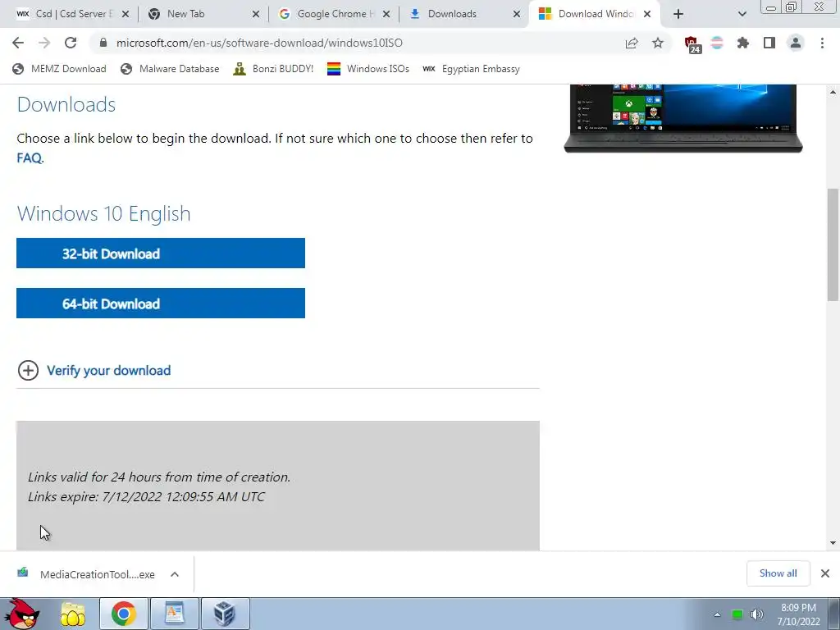Close the New Tab tab

click(x=256, y=14)
